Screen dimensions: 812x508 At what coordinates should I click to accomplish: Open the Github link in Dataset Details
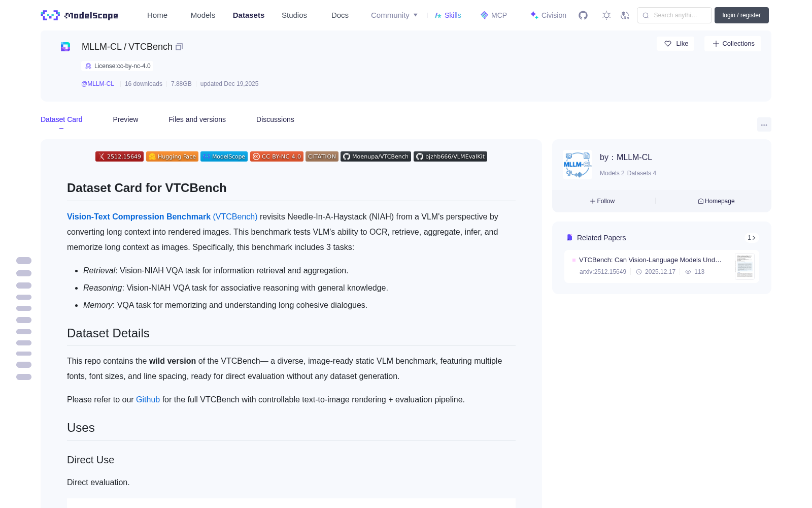(148, 399)
